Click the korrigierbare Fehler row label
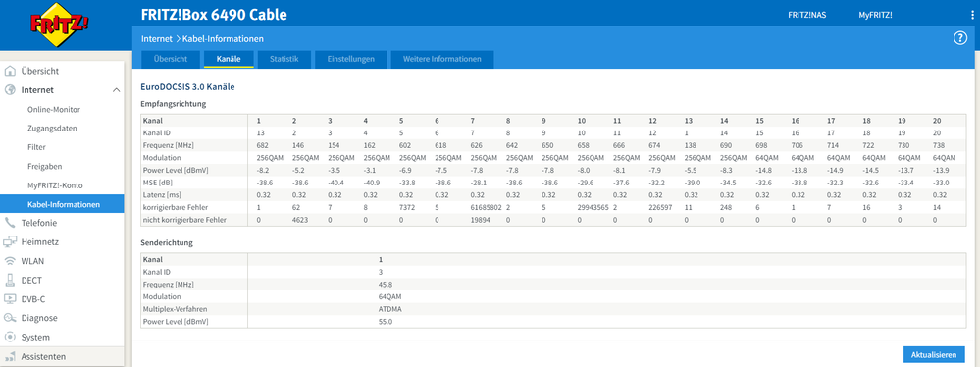The height and width of the screenshot is (367, 980). coord(173,207)
